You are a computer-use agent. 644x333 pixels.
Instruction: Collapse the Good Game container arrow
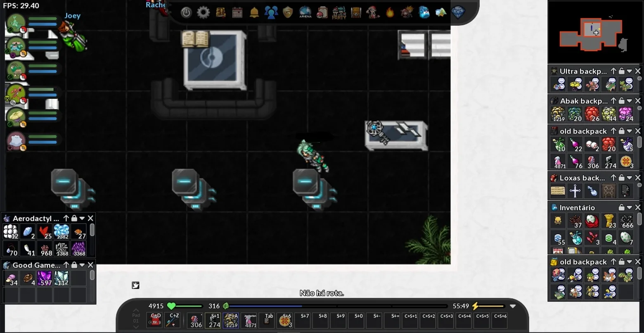[x=82, y=265]
